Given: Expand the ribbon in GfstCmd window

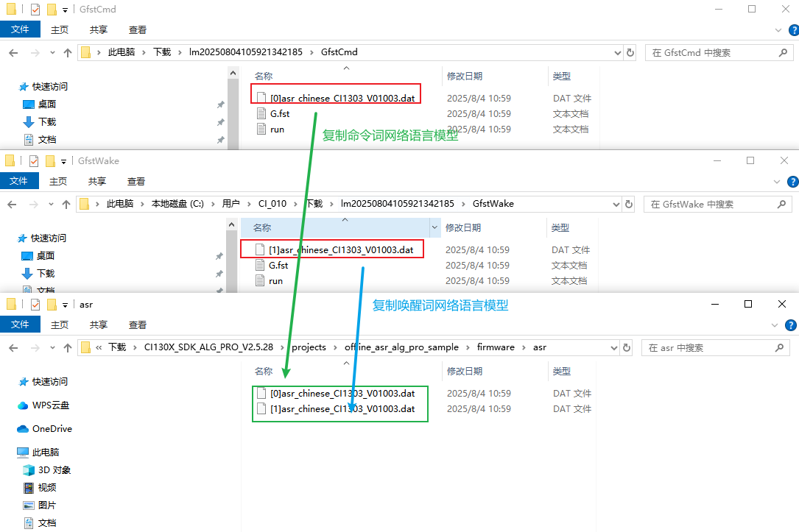Looking at the screenshot, I should pos(780,30).
